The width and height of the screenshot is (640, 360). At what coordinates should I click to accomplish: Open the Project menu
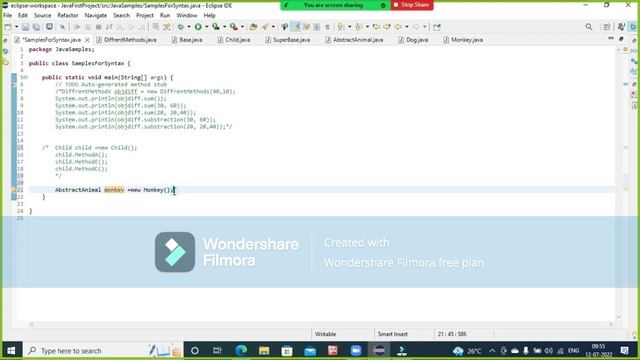145,16
